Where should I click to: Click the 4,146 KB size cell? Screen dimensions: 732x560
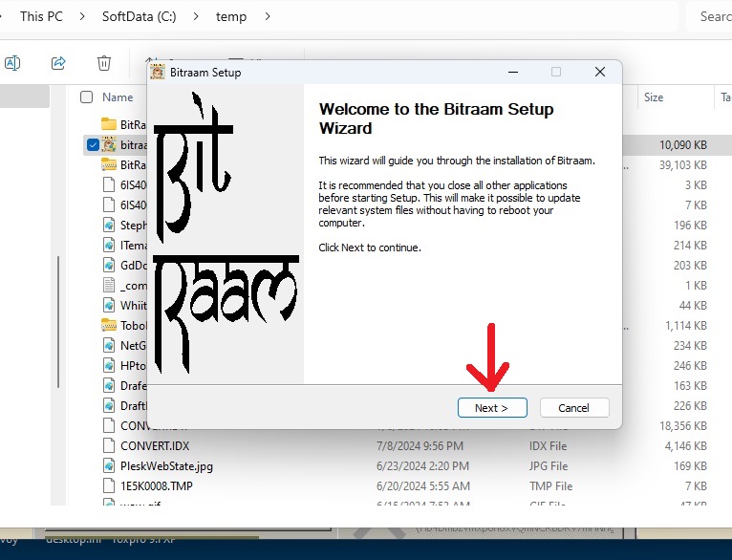click(686, 446)
